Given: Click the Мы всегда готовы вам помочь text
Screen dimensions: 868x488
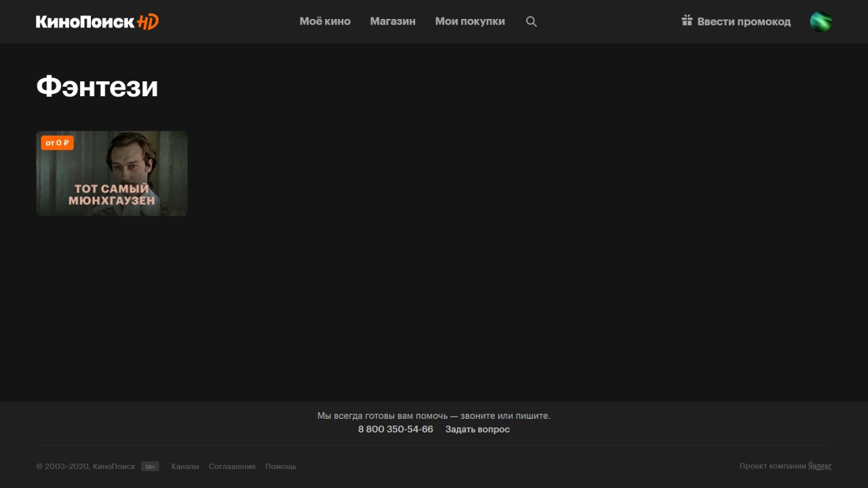Looking at the screenshot, I should [x=434, y=415].
